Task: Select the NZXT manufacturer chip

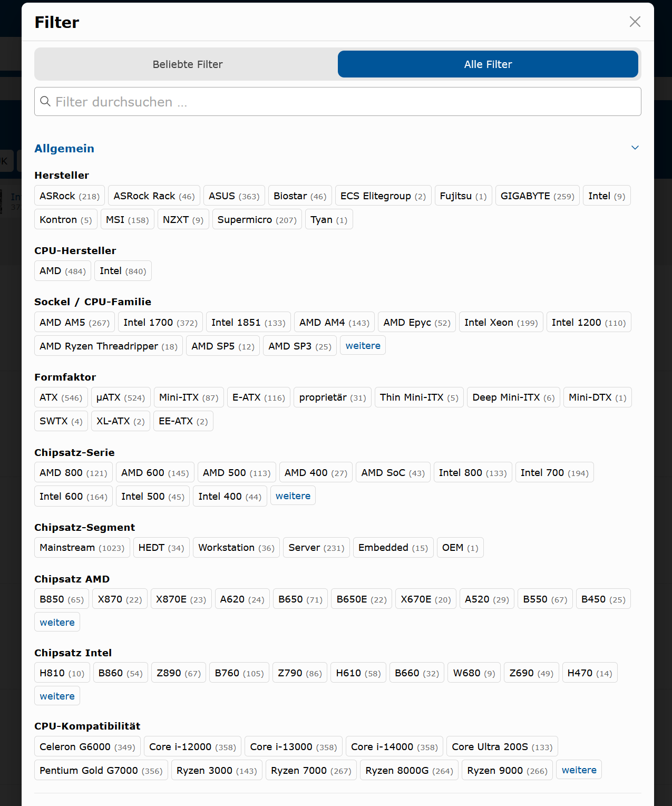Action: (x=183, y=219)
